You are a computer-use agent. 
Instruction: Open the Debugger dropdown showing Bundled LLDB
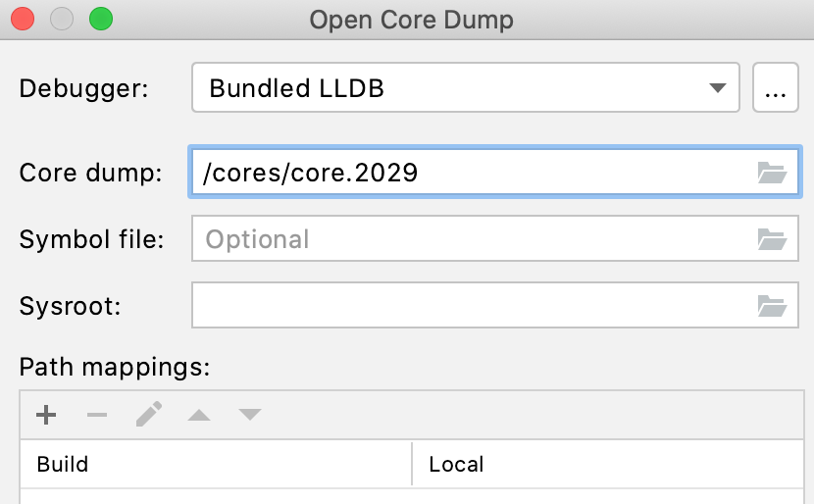[465, 89]
